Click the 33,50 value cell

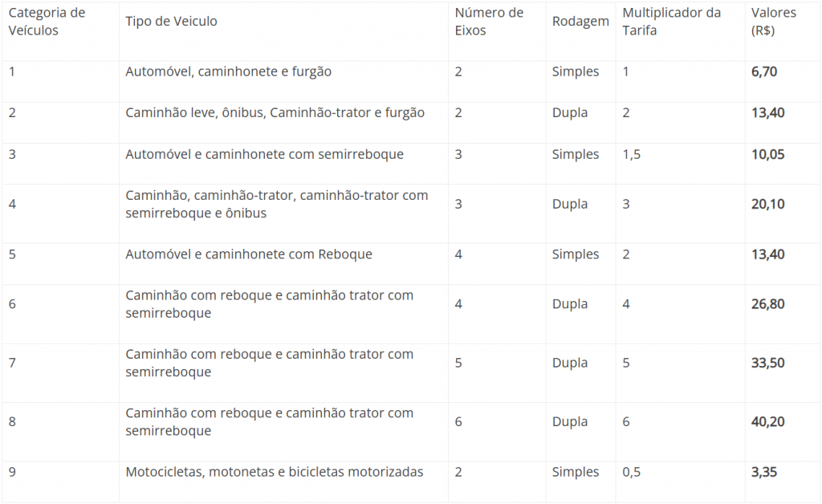(x=768, y=363)
